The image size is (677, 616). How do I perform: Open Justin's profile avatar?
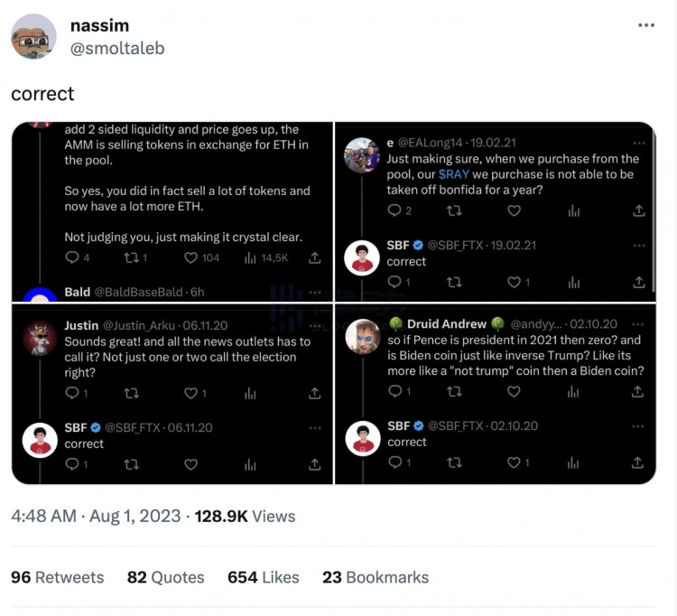pyautogui.click(x=40, y=337)
